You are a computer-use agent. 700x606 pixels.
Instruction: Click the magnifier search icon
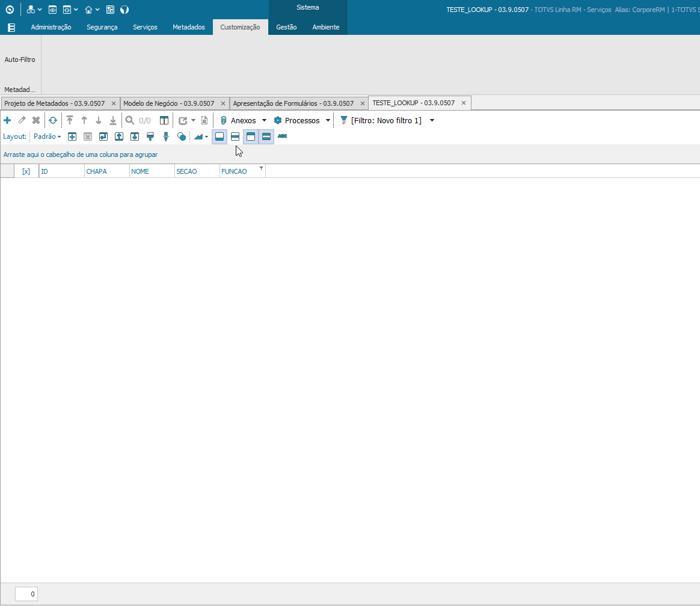point(129,120)
